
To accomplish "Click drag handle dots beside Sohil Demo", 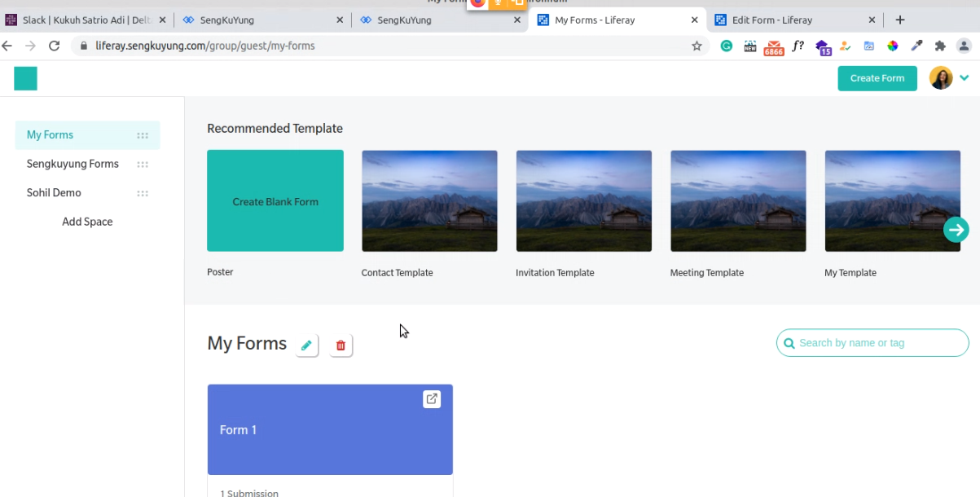I will tap(143, 193).
